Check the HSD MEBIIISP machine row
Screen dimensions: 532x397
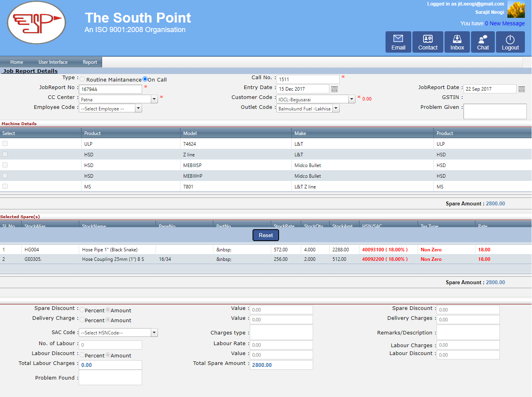coord(5,165)
